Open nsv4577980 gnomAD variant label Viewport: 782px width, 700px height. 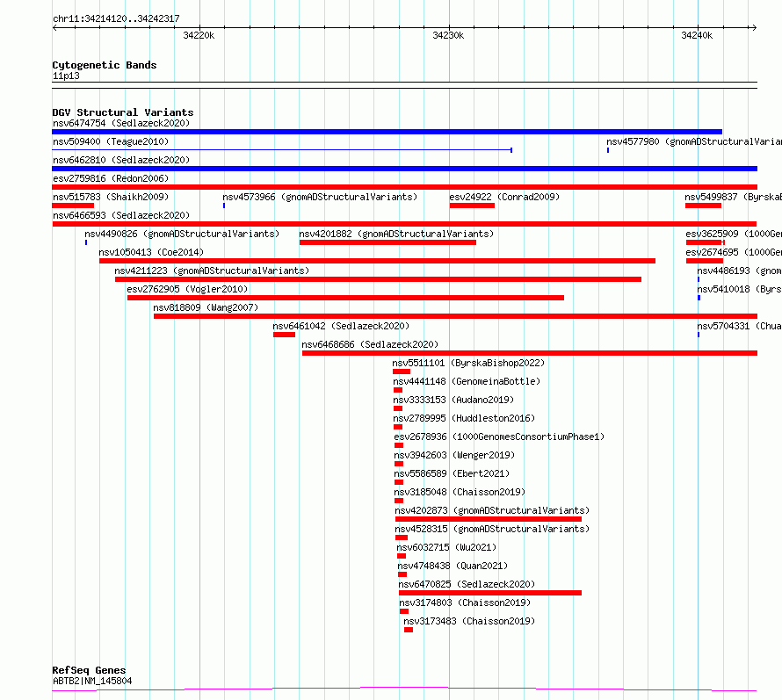coord(694,141)
